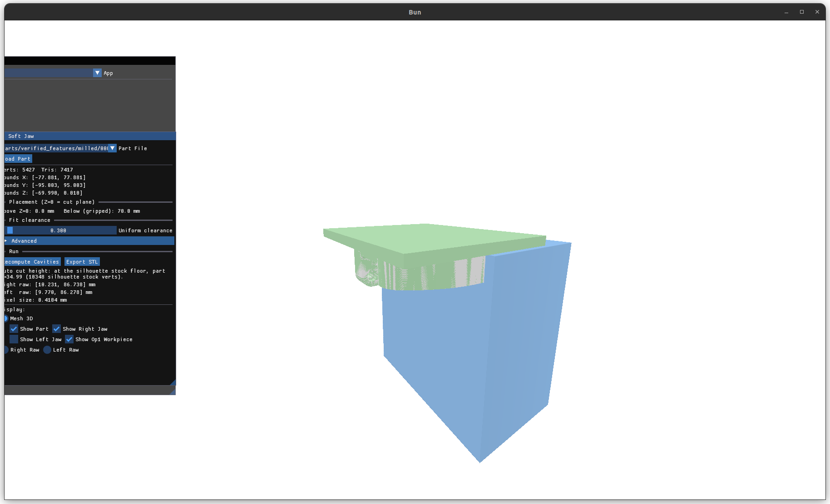Click the Below (gripped) 70.0 mm text
Screen dimensions: 830x504
pos(102,211)
